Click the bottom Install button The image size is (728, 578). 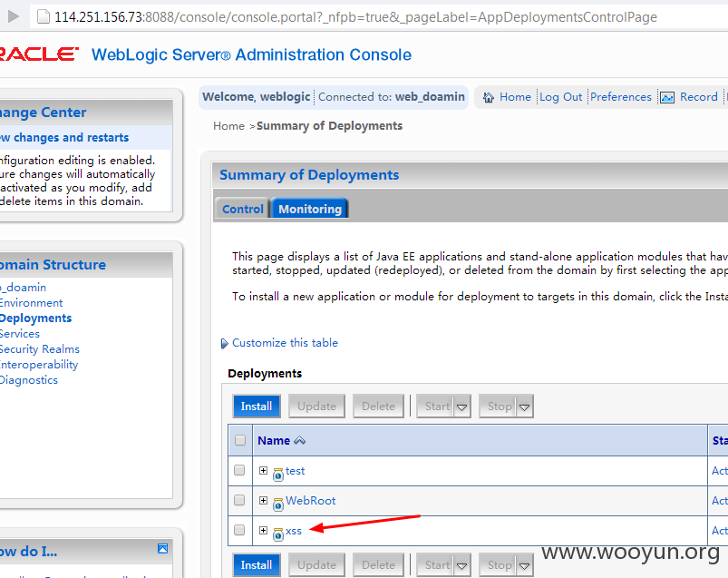point(257,565)
